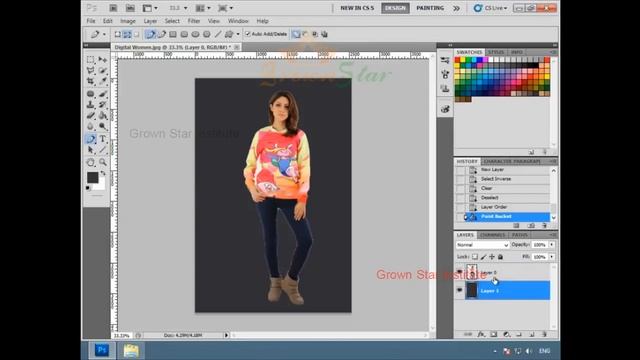This screenshot has height=360, width=640.
Task: Launch Bridge from application bar
Action: tap(113, 8)
